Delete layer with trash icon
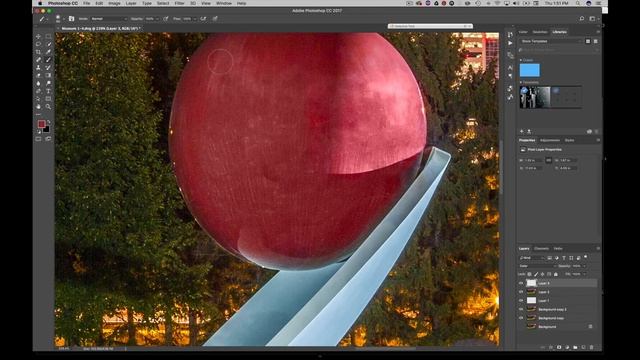 pyautogui.click(x=591, y=347)
